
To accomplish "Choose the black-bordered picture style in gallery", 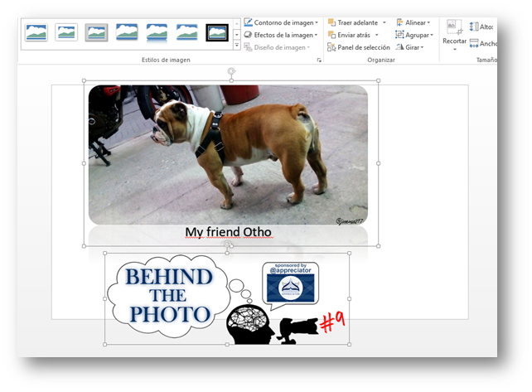I will pos(217,32).
